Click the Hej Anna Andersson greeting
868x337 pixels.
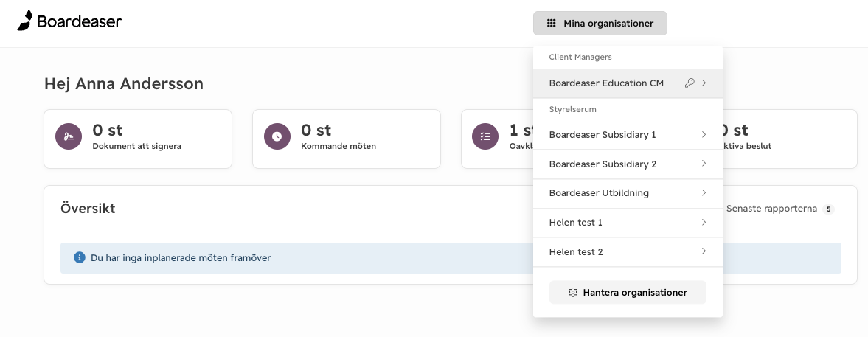coord(124,83)
